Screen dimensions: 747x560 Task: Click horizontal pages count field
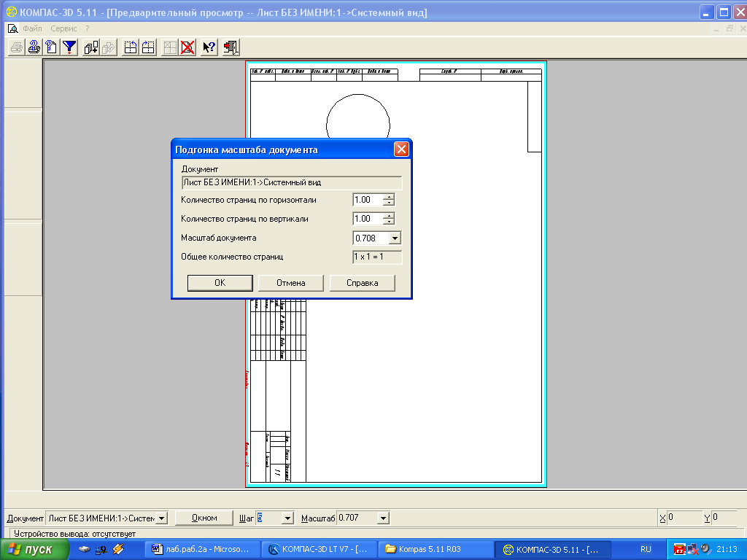click(368, 200)
